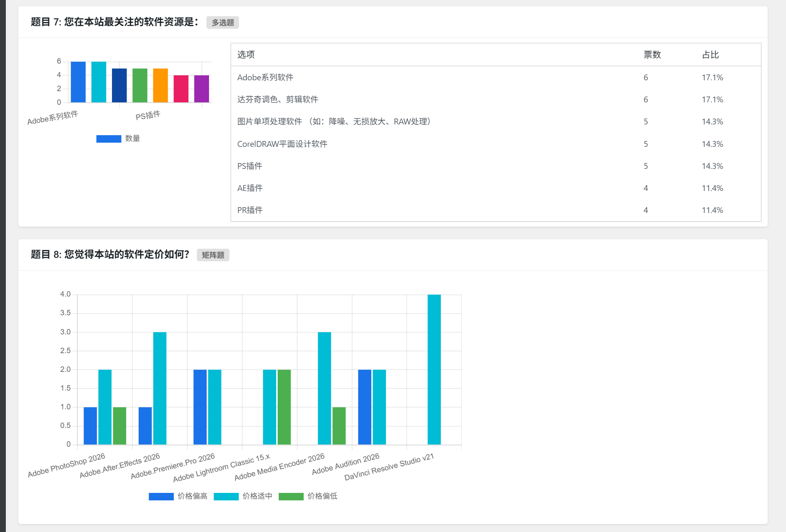
Task: Click the Adobe PhotoShop 2026 axis label
Action: click(67, 465)
